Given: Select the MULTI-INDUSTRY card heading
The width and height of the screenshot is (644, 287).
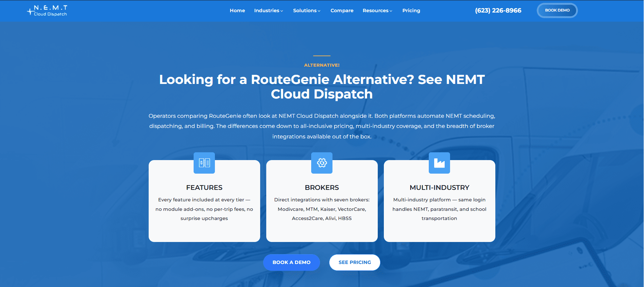Looking at the screenshot, I should click(439, 187).
